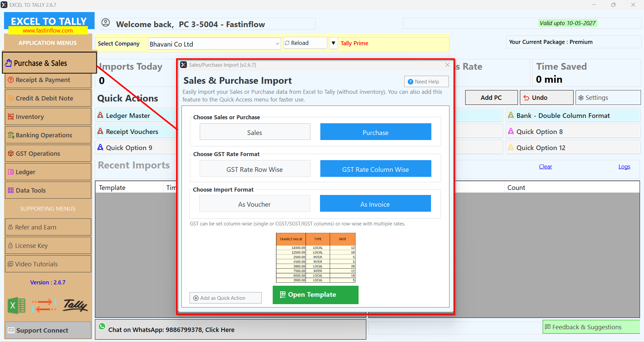Click the Undo button
The image size is (644, 342).
546,97
